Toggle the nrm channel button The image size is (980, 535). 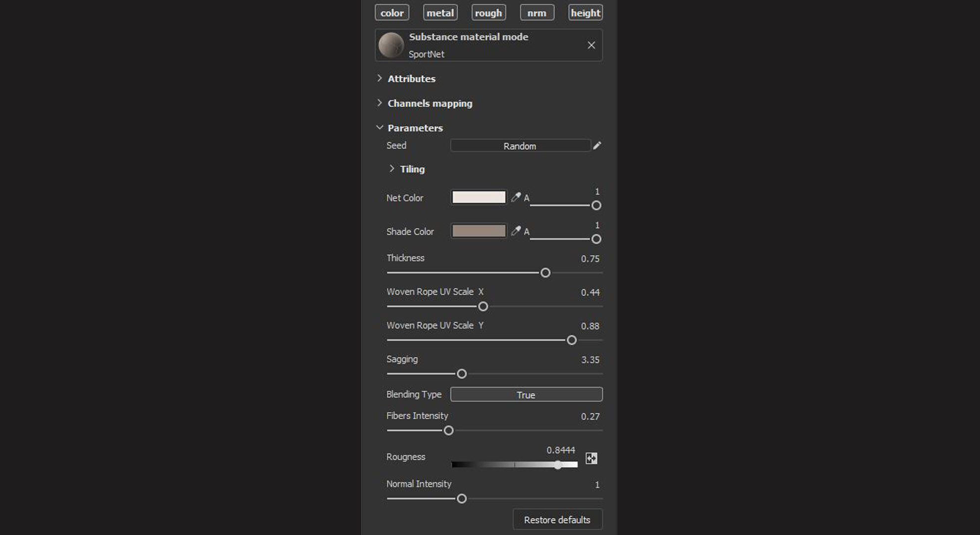(537, 13)
